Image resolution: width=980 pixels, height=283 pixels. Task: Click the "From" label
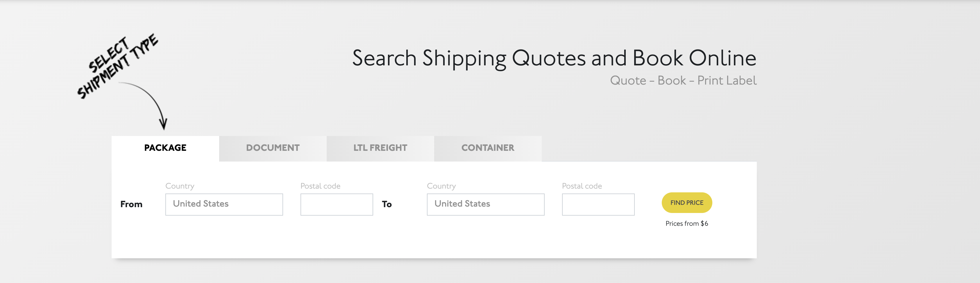point(132,204)
